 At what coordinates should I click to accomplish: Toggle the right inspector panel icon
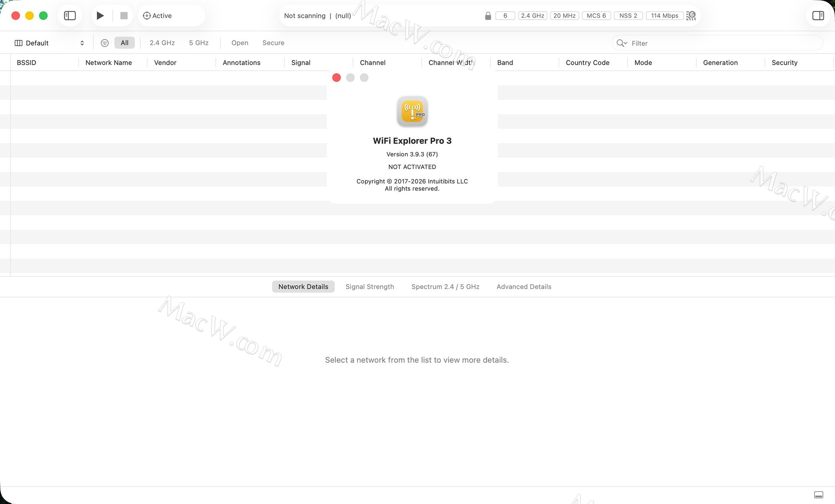pos(818,16)
